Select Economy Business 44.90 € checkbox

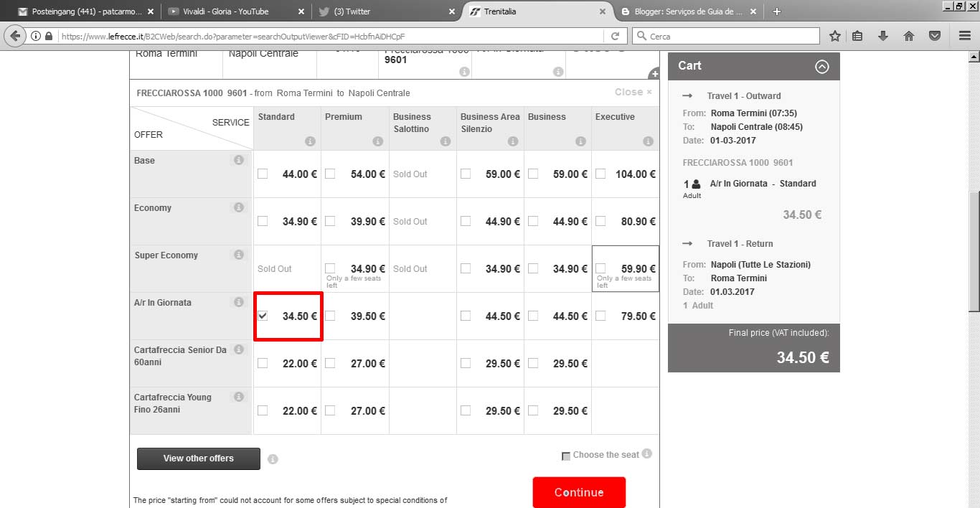coord(533,221)
